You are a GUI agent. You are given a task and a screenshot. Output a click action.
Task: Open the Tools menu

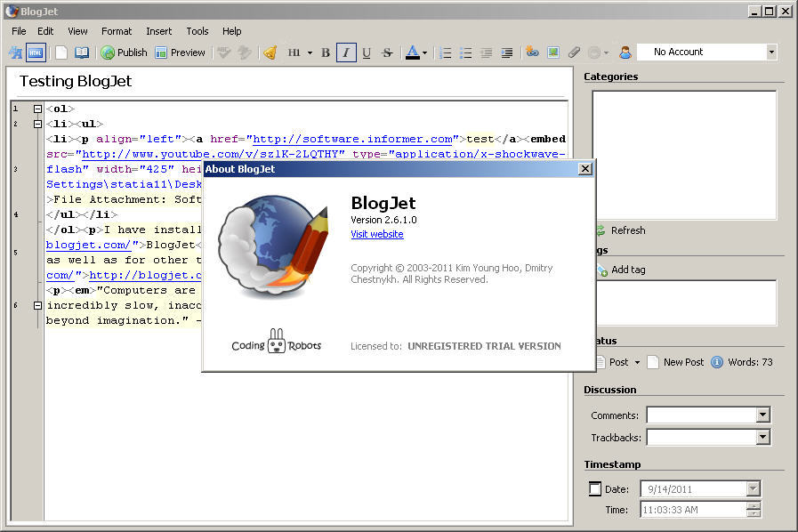tap(197, 31)
